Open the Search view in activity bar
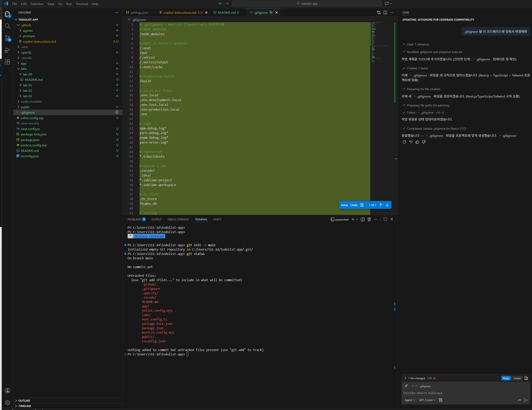This screenshot has width=532, height=410. [8, 26]
